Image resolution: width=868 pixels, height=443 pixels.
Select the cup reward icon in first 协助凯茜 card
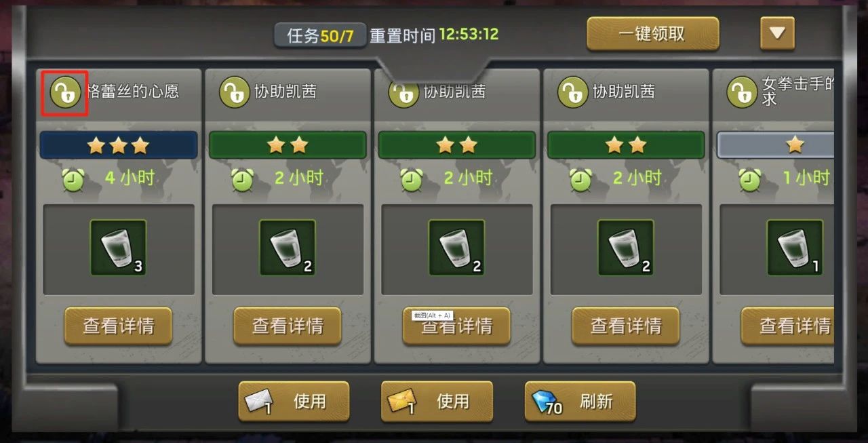pos(288,248)
